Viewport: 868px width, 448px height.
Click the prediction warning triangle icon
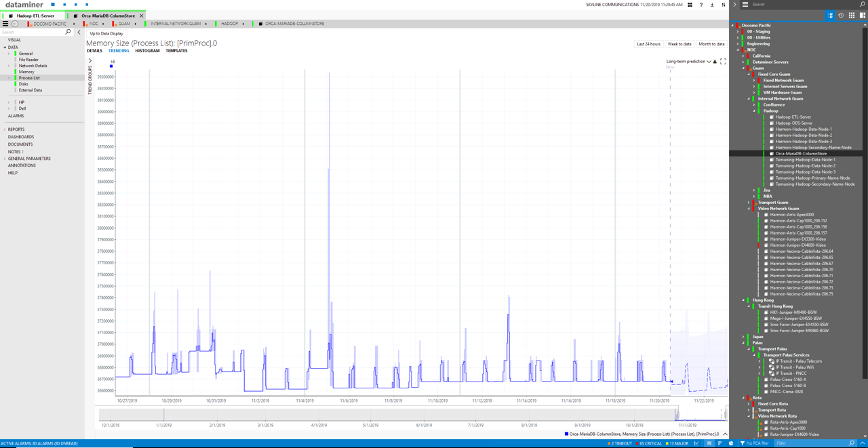pos(715,62)
